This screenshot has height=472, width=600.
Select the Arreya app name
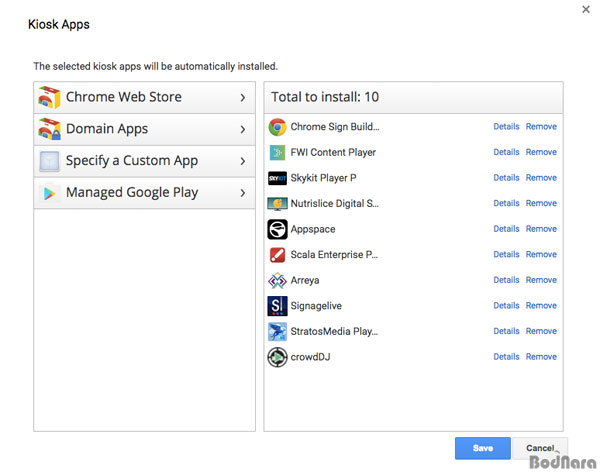coord(305,281)
